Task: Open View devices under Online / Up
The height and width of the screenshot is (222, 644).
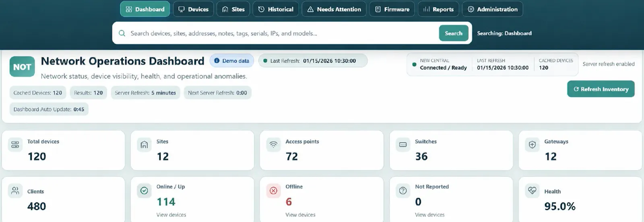Action: coord(171,215)
